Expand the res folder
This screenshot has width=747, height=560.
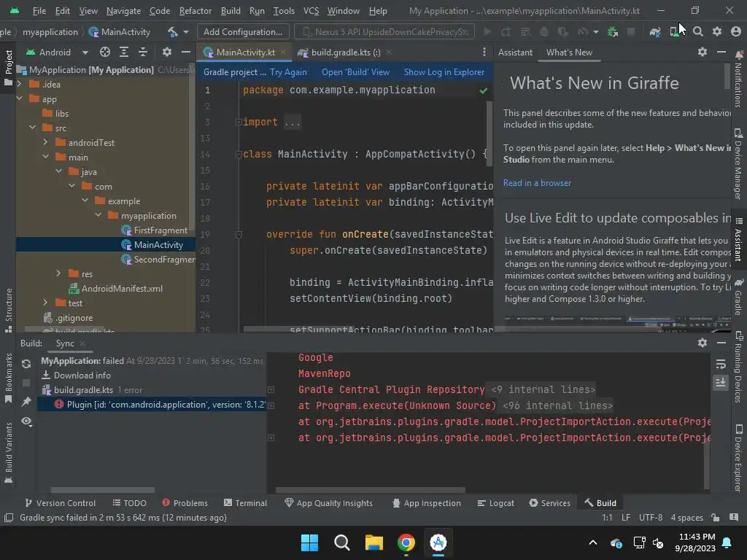pos(58,273)
